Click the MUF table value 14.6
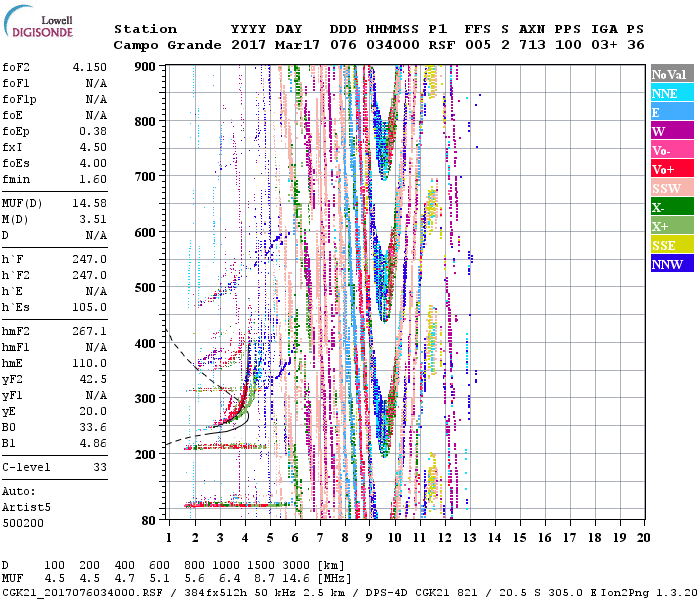The image size is (700, 600). 296,579
